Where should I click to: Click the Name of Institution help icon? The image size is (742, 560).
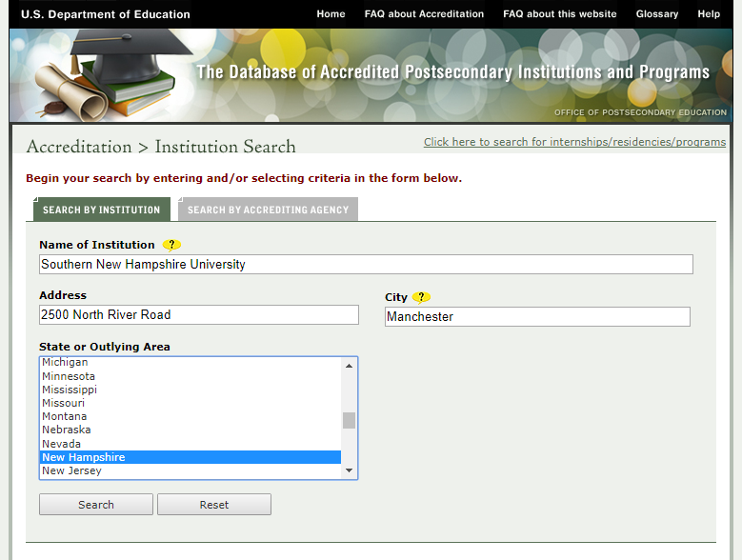coord(171,245)
